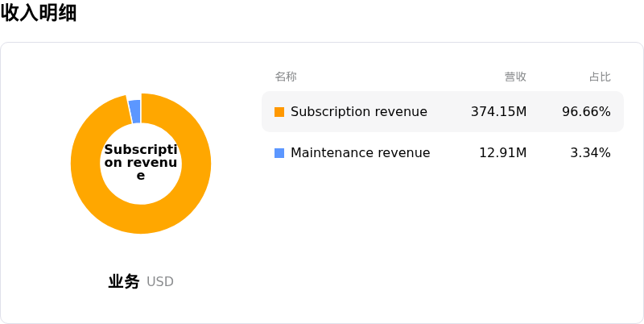Click the Maintenance revenue label text
Viewport: 644px width, 324px height.
point(360,153)
